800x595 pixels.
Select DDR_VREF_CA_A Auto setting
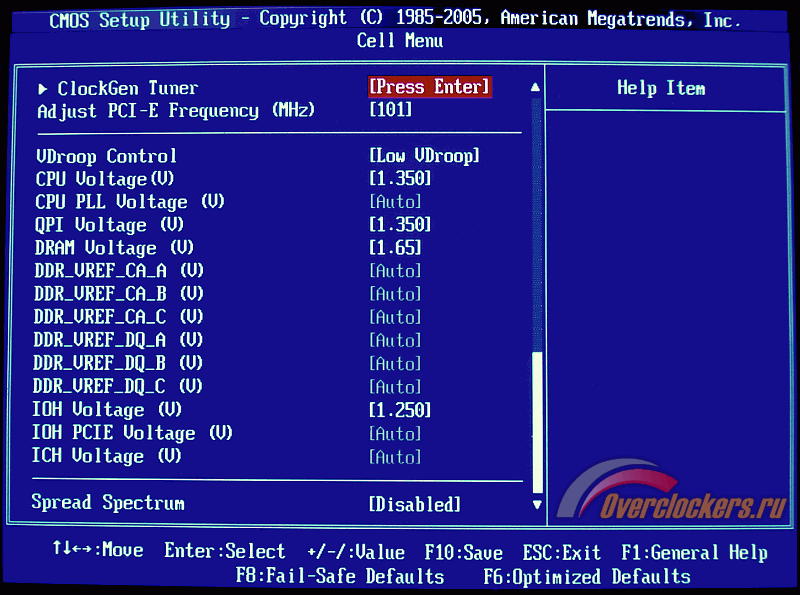coord(395,271)
